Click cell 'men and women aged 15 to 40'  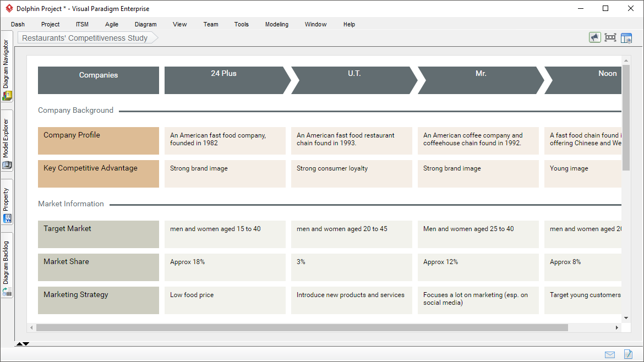[x=225, y=234]
